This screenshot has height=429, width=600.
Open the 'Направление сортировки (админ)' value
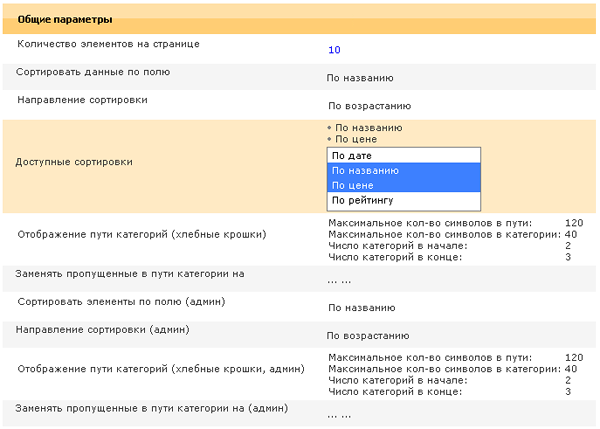(x=369, y=337)
